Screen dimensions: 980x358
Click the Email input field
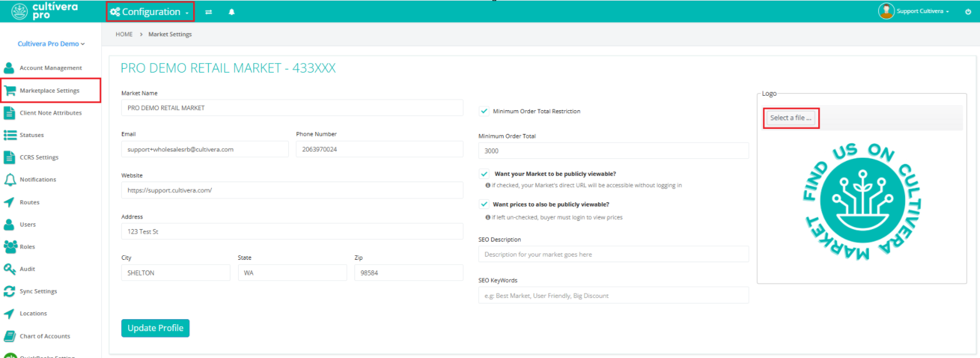[x=204, y=149]
